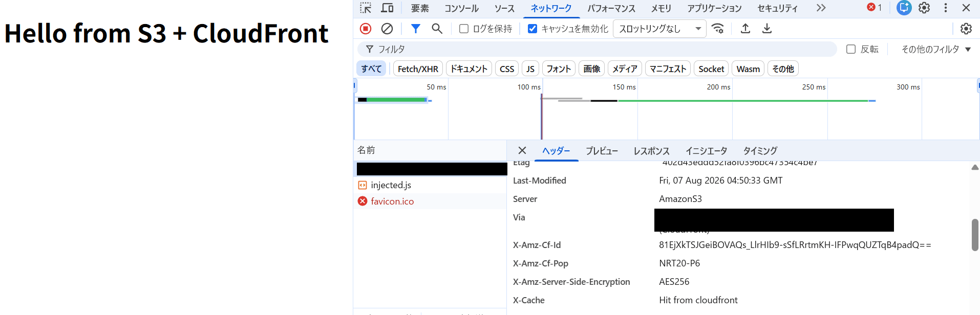Open the パフォーマンス tab
Image resolution: width=980 pixels, height=315 pixels.
[x=611, y=8]
